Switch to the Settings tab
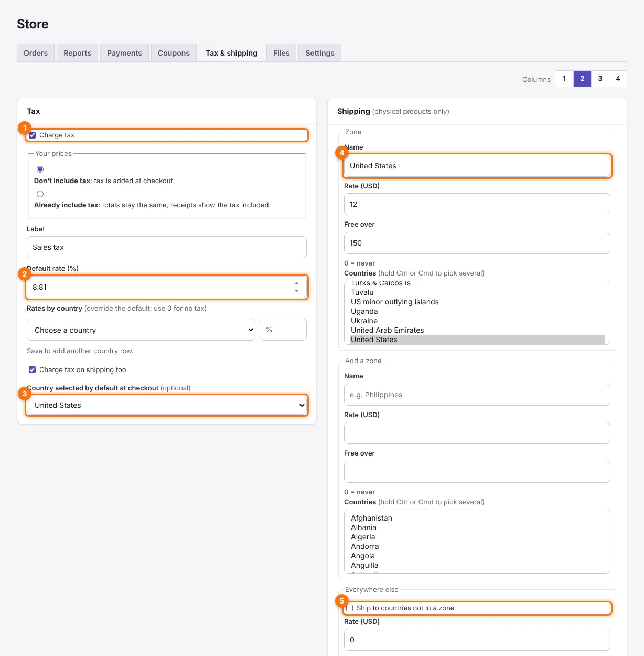Viewport: 644px width, 656px height. 320,53
